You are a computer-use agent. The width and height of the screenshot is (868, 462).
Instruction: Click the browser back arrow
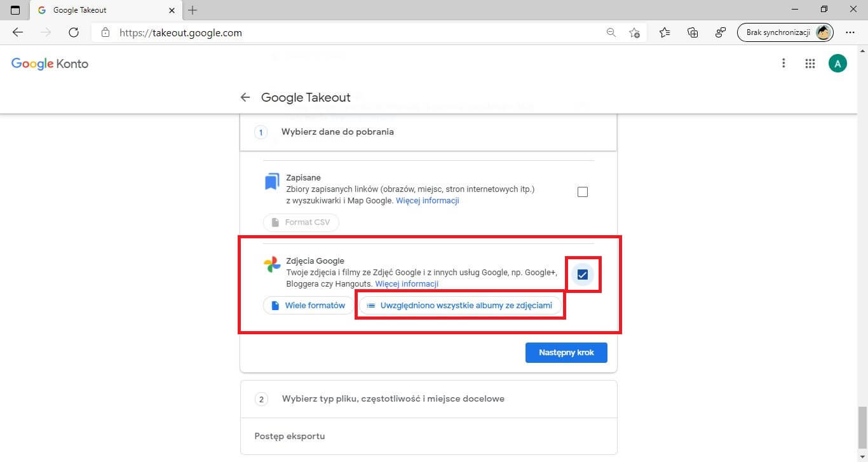(x=18, y=32)
